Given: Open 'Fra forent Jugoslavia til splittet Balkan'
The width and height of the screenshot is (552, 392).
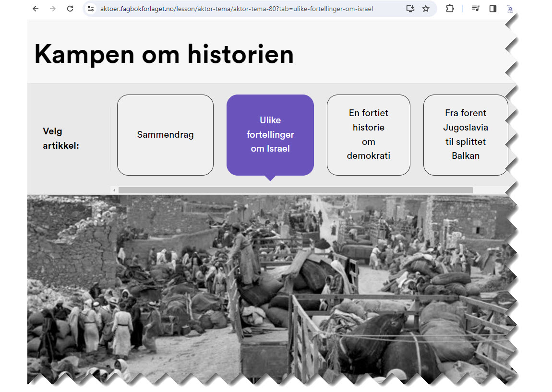Looking at the screenshot, I should click(465, 135).
